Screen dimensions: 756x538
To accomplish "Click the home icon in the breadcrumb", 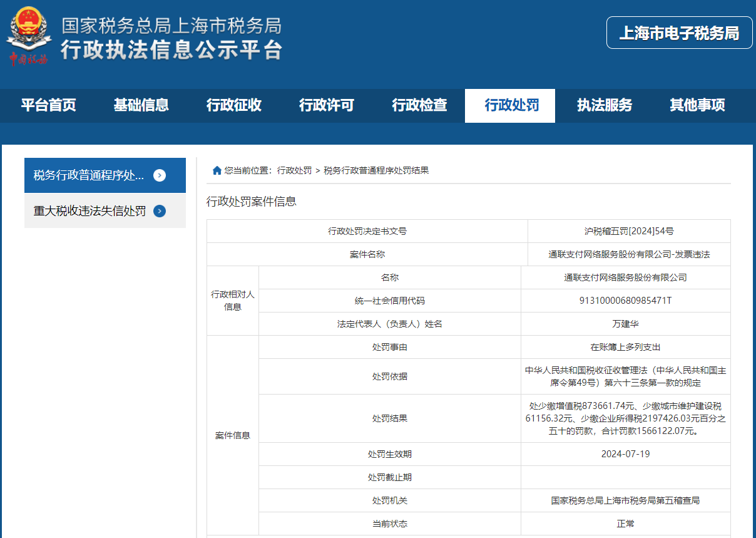I will 217,170.
